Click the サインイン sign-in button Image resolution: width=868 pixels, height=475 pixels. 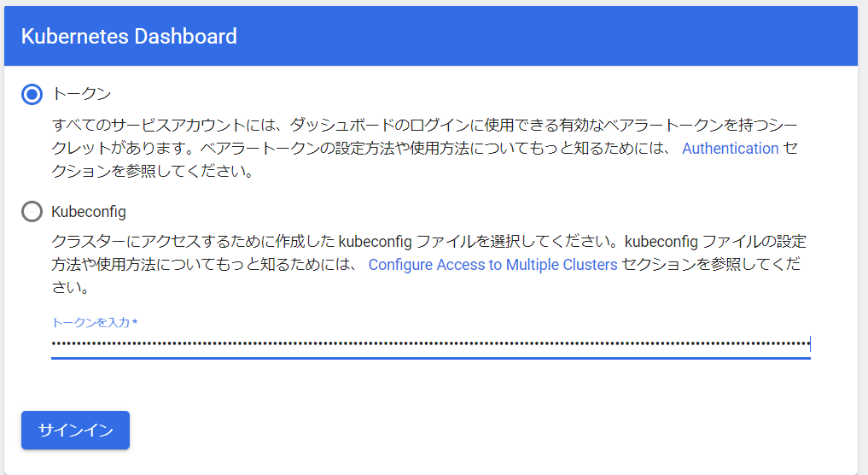(x=75, y=430)
